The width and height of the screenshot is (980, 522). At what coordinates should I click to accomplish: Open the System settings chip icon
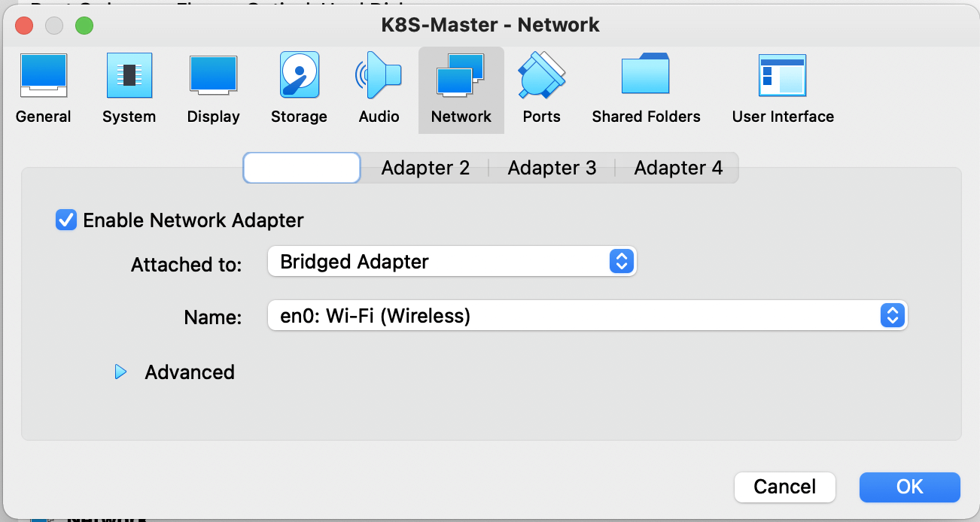pos(129,76)
